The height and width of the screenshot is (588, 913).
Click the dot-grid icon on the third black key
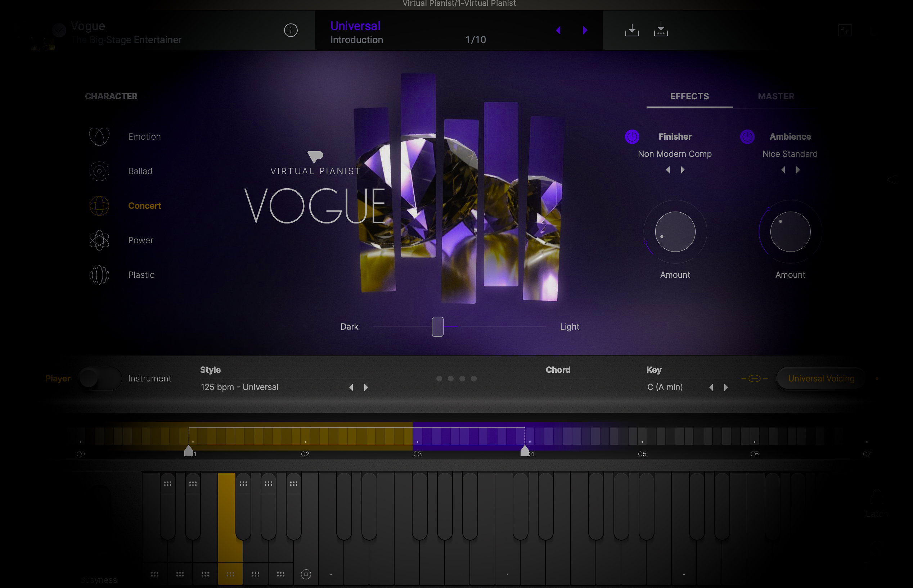pos(243,483)
